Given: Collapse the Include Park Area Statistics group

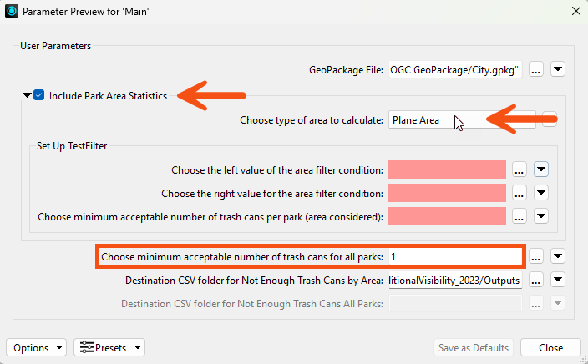Looking at the screenshot, I should 27,95.
